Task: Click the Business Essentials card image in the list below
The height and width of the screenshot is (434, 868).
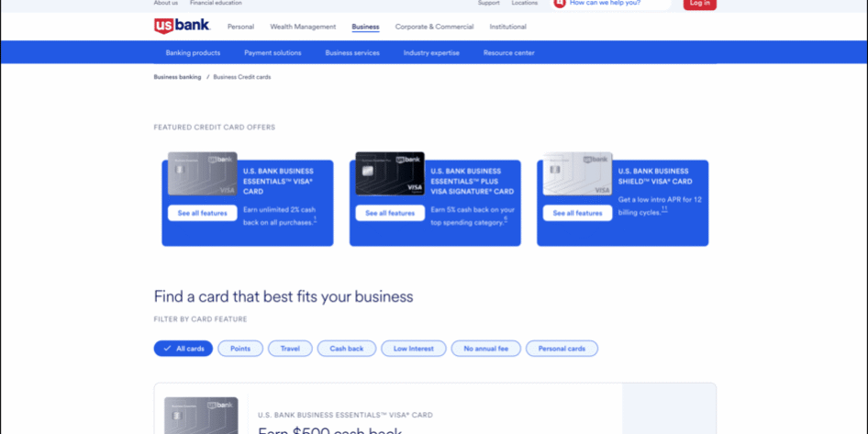Action: [201, 415]
